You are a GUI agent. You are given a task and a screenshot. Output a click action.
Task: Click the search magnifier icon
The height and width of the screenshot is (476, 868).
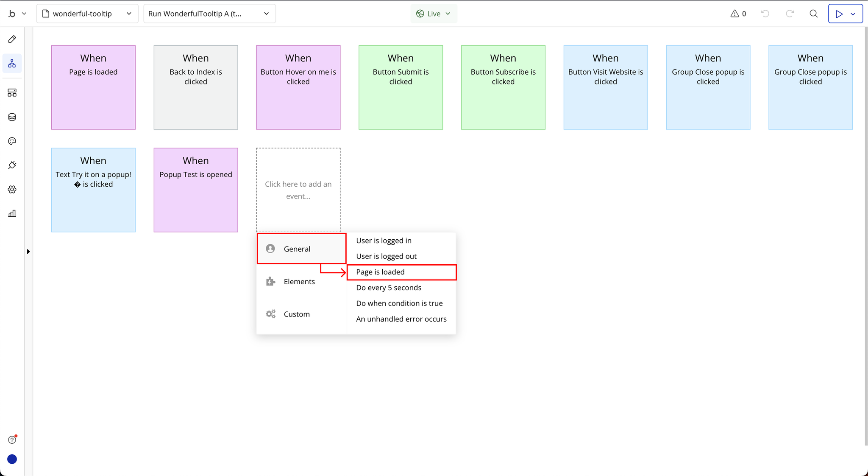point(813,14)
